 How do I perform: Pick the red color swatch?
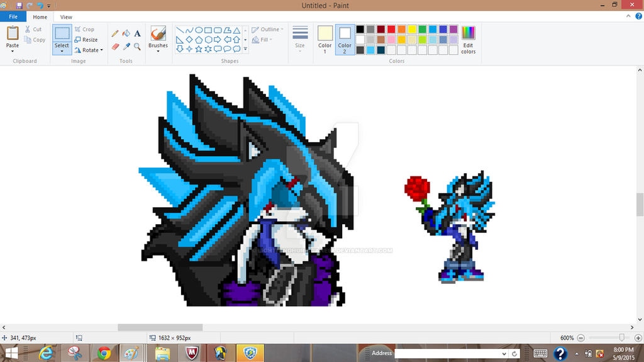pos(391,29)
